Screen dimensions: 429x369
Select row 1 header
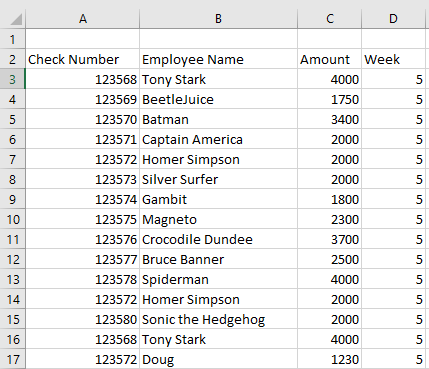click(13, 39)
